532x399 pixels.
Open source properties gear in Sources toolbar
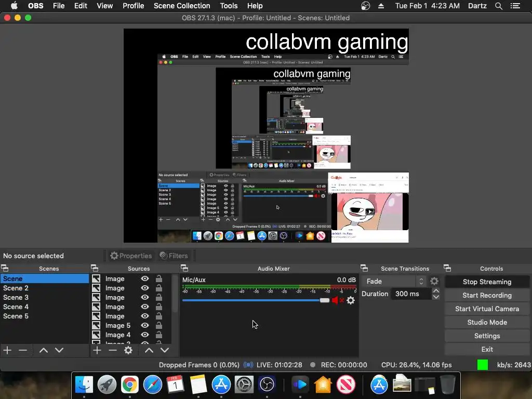pyautogui.click(x=128, y=350)
